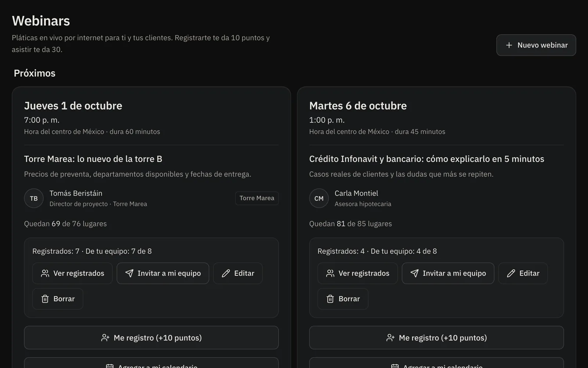The image size is (588, 368).
Task: Click the role Asesora hipotecaria
Action: coord(363,204)
